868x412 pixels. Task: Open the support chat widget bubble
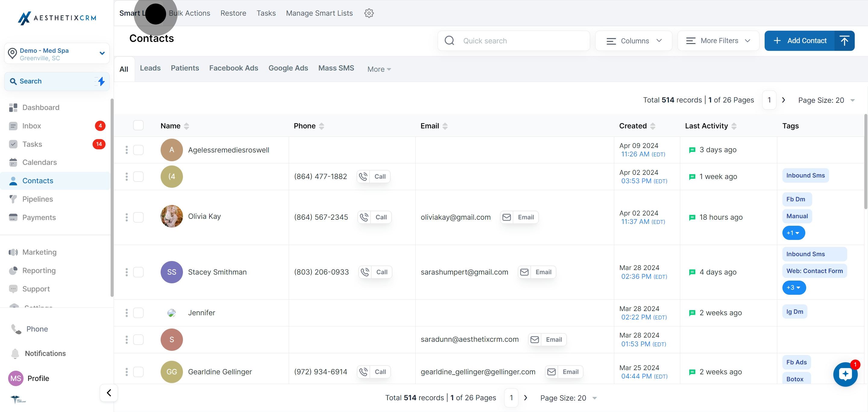(845, 374)
